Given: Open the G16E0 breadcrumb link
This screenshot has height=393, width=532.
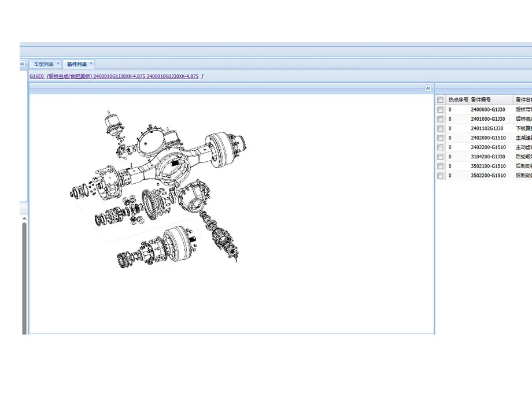Looking at the screenshot, I should [x=36, y=76].
